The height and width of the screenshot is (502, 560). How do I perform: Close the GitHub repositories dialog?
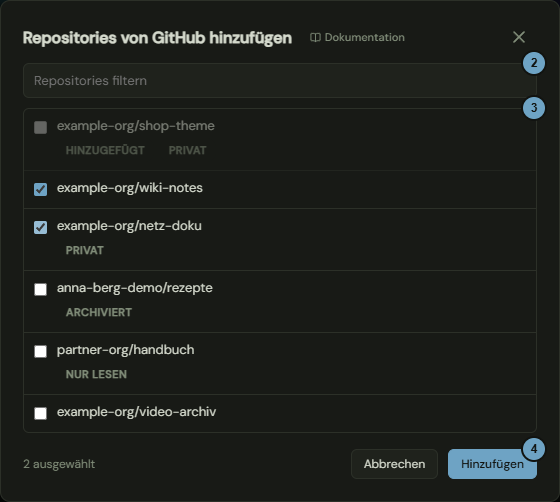pyautogui.click(x=519, y=37)
